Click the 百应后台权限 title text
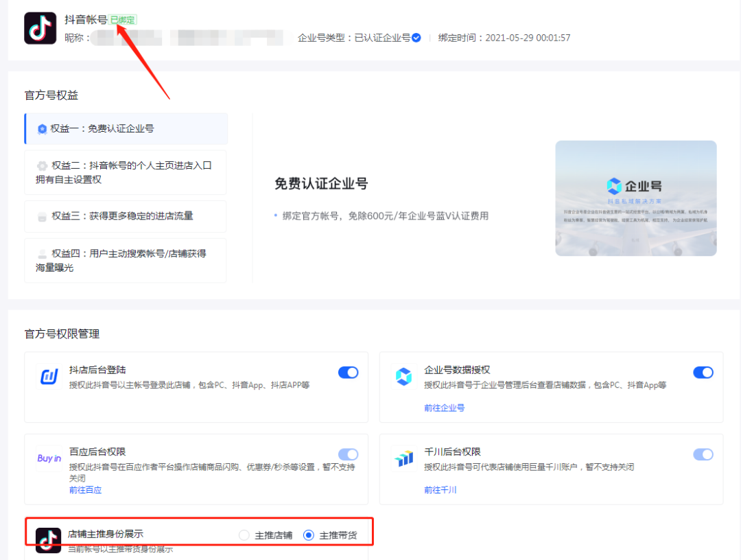741x560 pixels. pos(97,452)
